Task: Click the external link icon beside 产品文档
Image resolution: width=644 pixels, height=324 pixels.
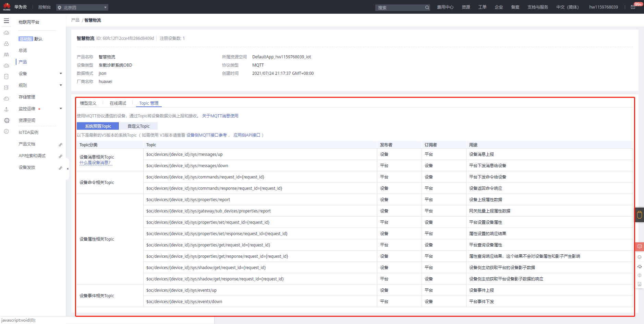Action: (60, 144)
